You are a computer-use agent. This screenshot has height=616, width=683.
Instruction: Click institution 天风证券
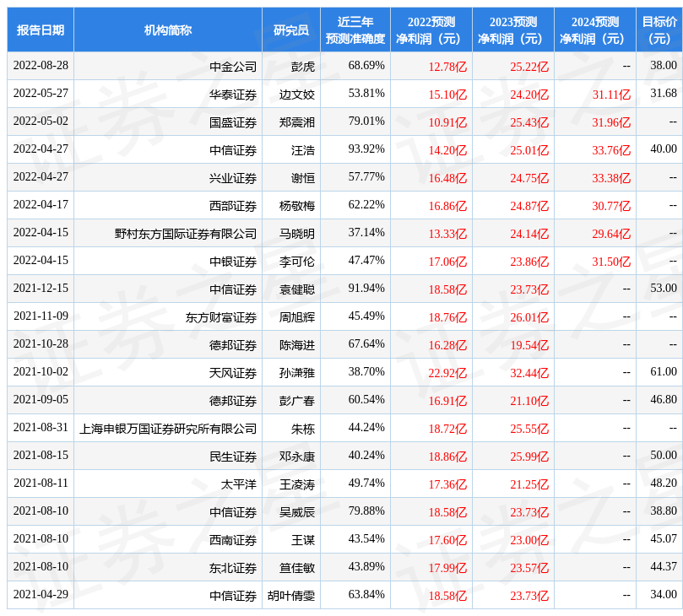coord(233,373)
